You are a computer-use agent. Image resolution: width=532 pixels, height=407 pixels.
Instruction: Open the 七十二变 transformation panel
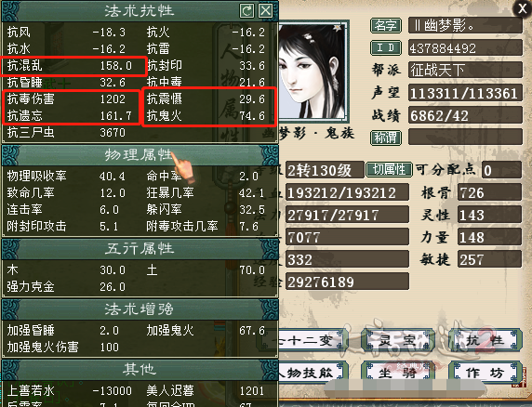313,340
